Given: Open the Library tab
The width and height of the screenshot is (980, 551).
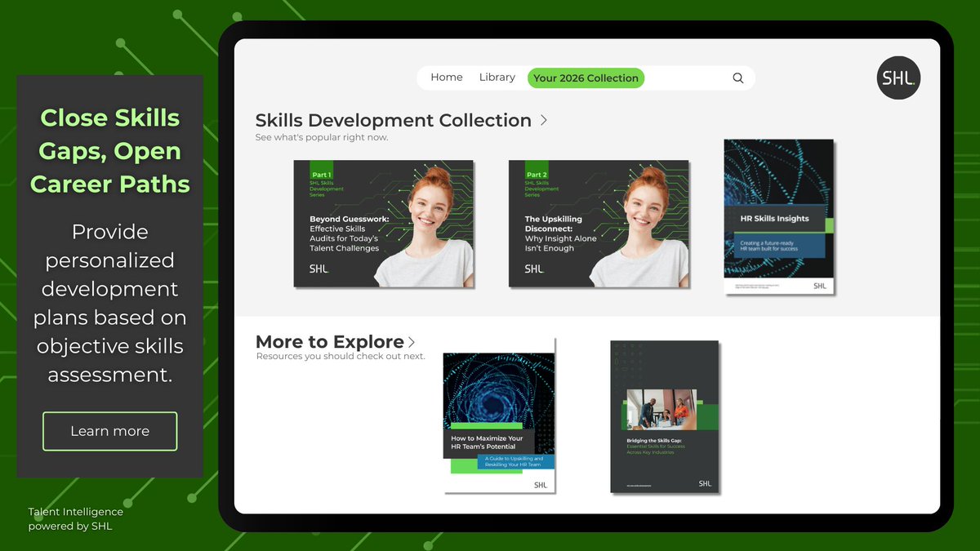Looking at the screenshot, I should coord(497,78).
